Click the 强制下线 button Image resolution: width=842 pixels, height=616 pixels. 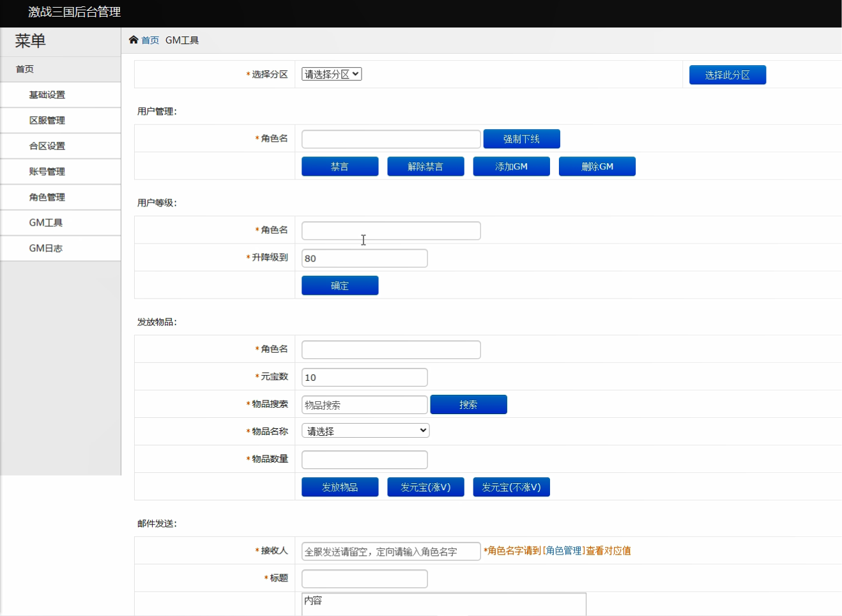[x=521, y=139]
